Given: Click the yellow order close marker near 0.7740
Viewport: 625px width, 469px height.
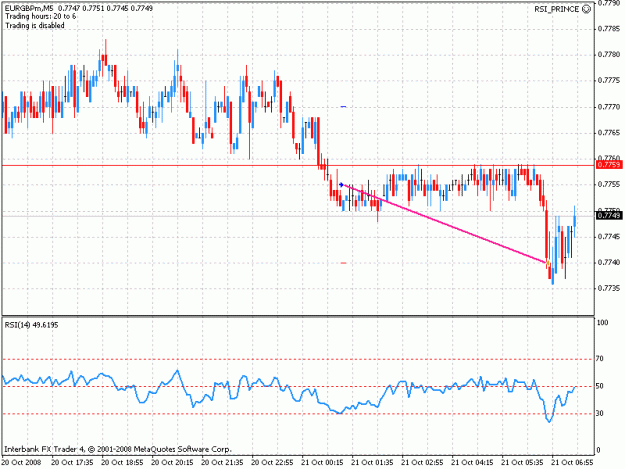Looking at the screenshot, I should click(548, 263).
